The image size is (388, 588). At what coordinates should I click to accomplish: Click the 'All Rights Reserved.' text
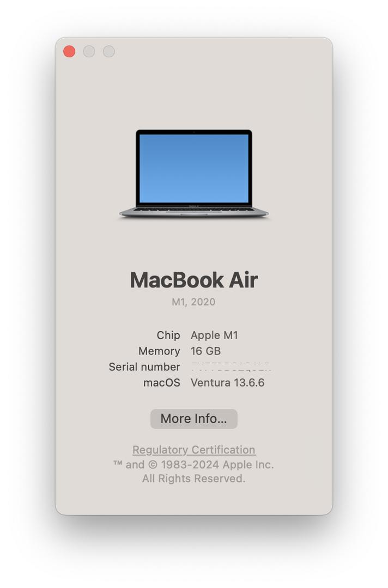193,479
